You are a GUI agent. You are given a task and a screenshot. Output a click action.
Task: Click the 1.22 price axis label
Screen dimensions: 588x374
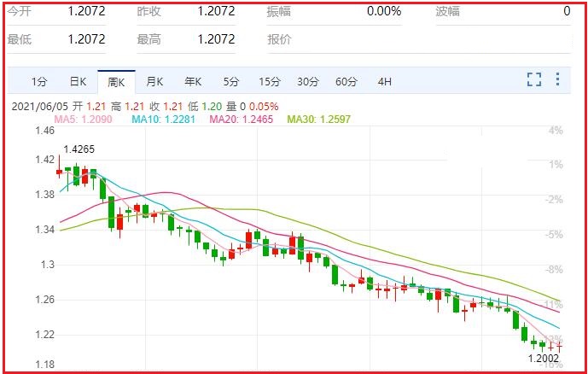(x=45, y=334)
